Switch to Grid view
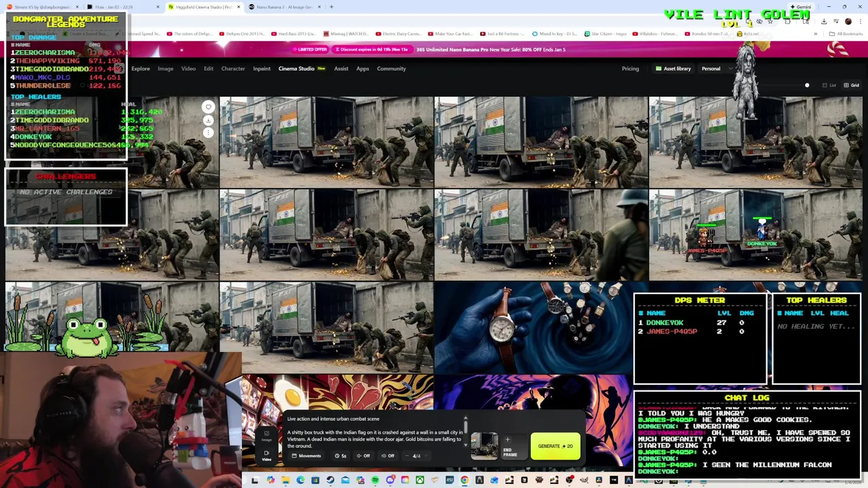 coord(851,85)
